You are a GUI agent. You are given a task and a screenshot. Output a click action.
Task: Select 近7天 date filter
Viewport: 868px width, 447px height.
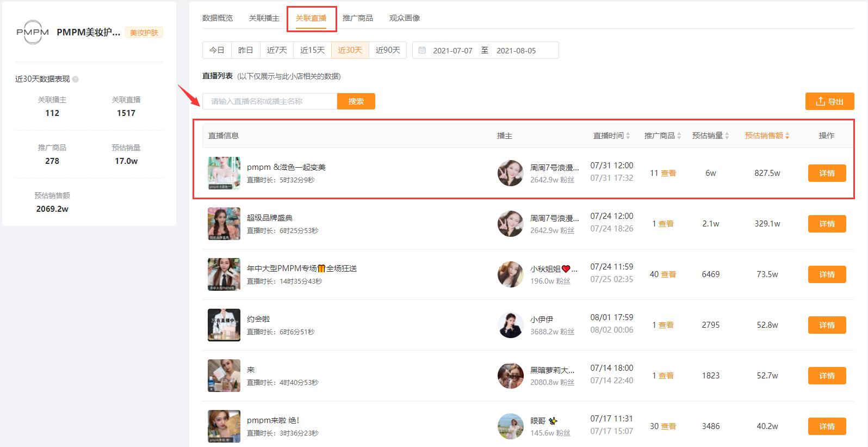point(277,50)
